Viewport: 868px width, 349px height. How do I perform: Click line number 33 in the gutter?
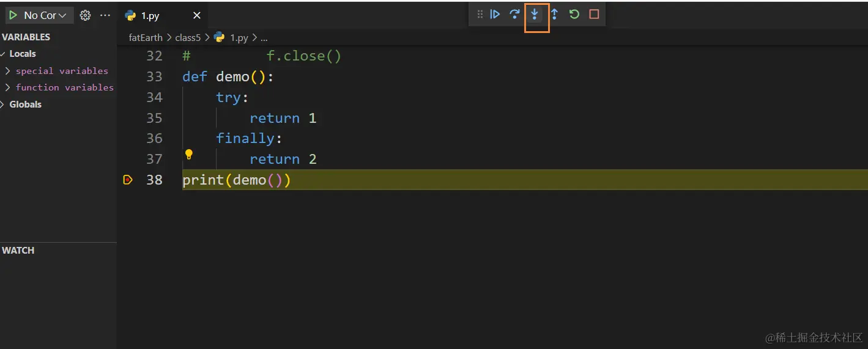(154, 76)
